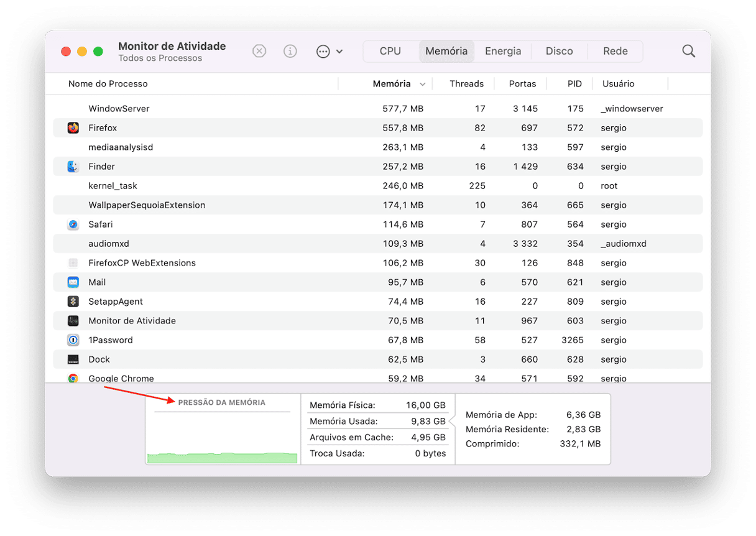Click the root user cell

point(609,186)
